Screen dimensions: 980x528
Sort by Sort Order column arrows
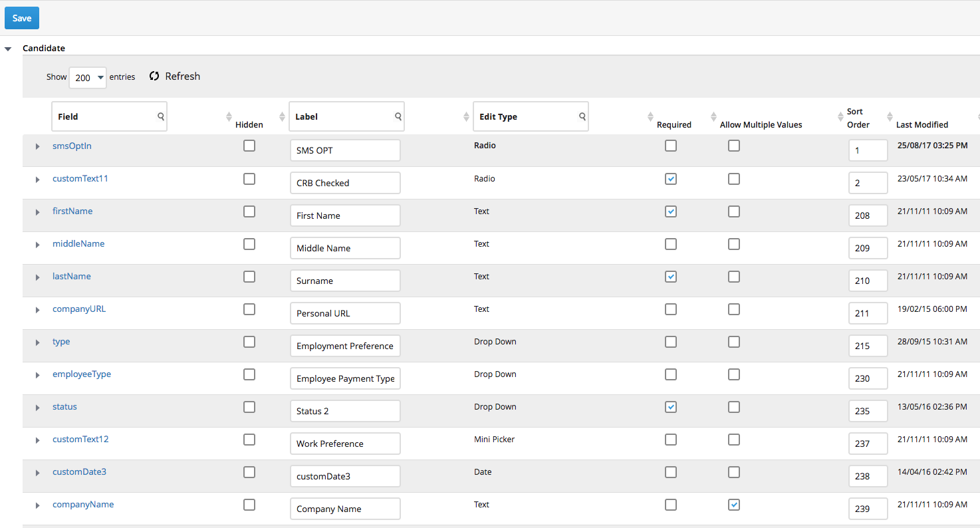click(x=840, y=117)
